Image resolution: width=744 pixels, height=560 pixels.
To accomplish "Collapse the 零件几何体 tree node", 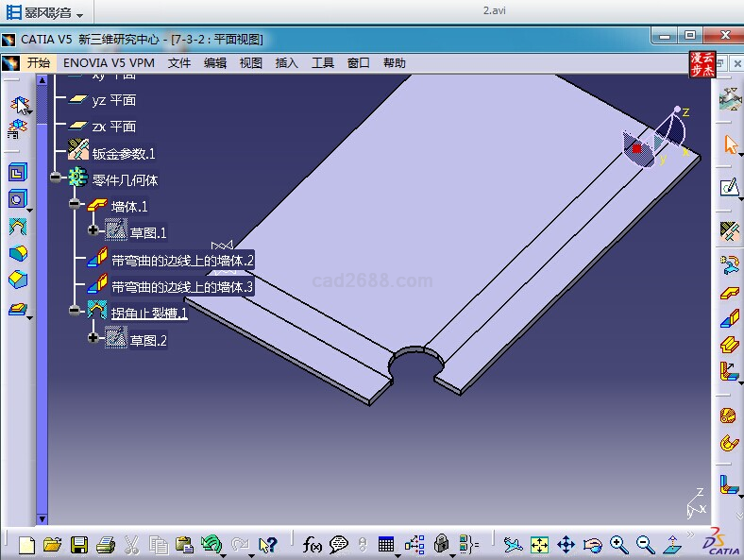I will coord(56,178).
